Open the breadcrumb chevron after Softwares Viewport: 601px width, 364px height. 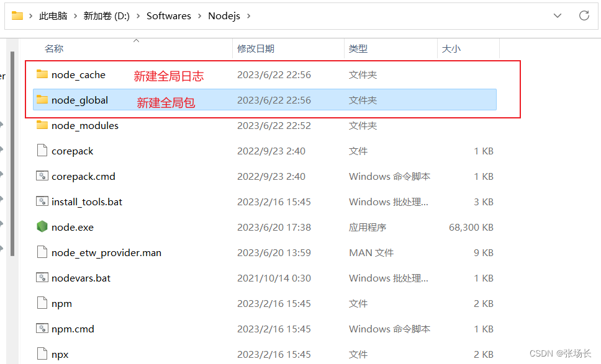(x=199, y=16)
